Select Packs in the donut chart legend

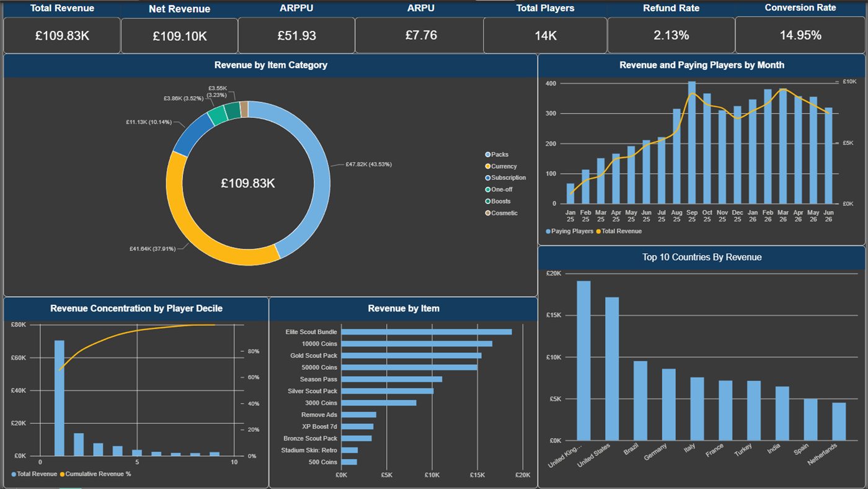click(x=497, y=155)
